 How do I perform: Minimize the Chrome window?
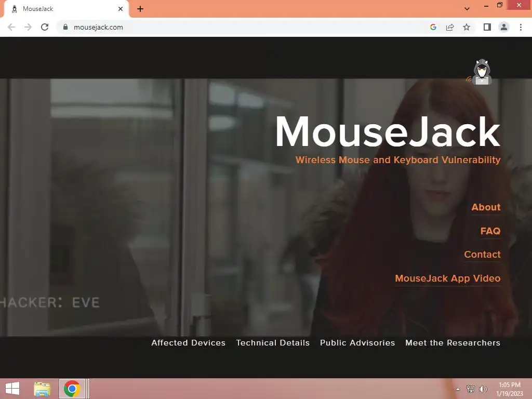coord(486,5)
